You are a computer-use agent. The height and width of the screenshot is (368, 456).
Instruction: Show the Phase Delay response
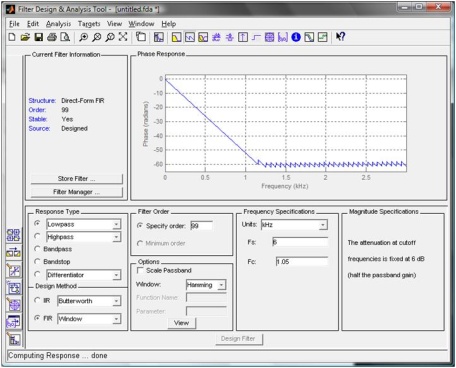point(230,37)
